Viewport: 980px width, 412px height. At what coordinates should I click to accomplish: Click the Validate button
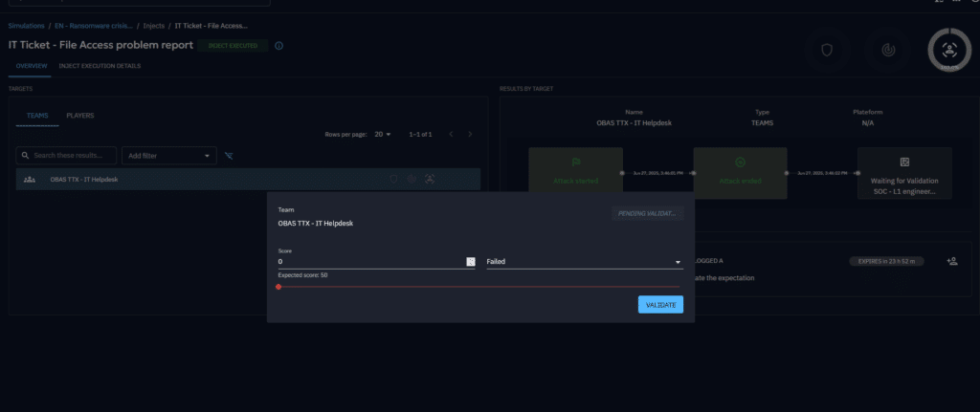pos(660,305)
